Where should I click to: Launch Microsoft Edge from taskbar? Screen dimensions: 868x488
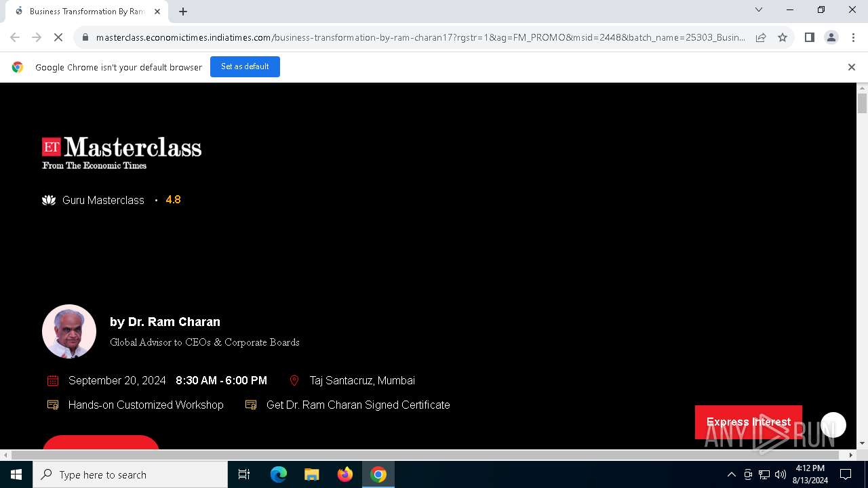279,474
